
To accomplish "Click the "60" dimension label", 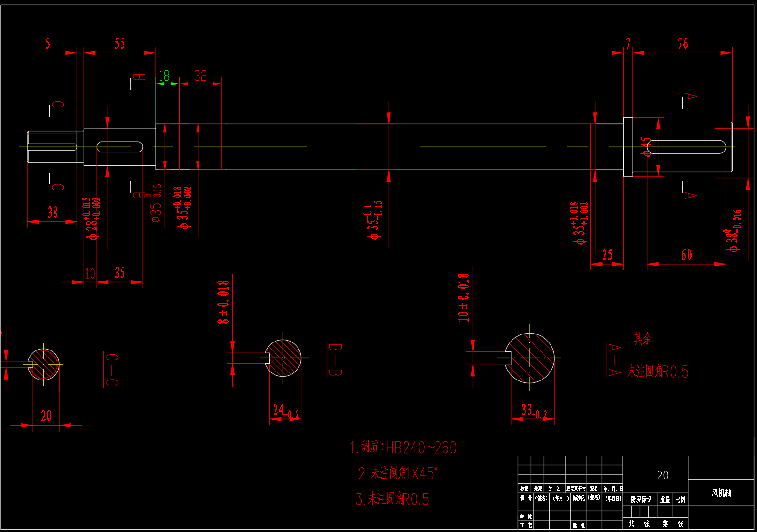I will click(687, 255).
